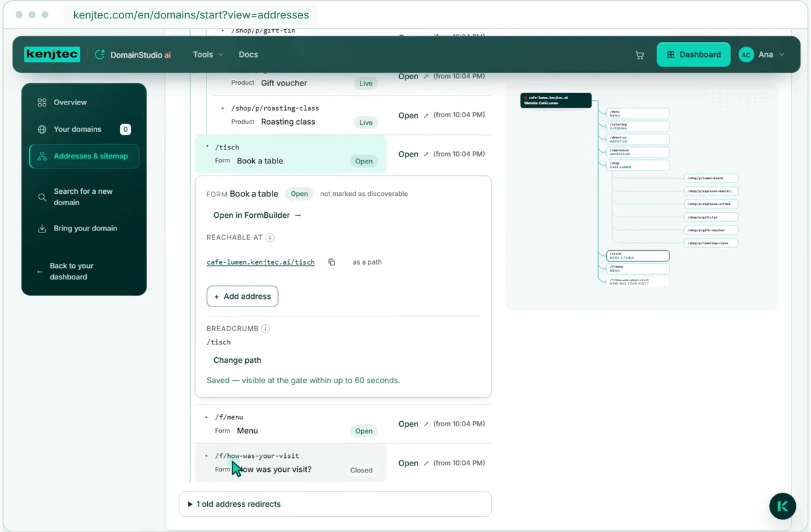Expand 1 old address redirects
Image resolution: width=811 pixels, height=532 pixels.
[x=335, y=504]
